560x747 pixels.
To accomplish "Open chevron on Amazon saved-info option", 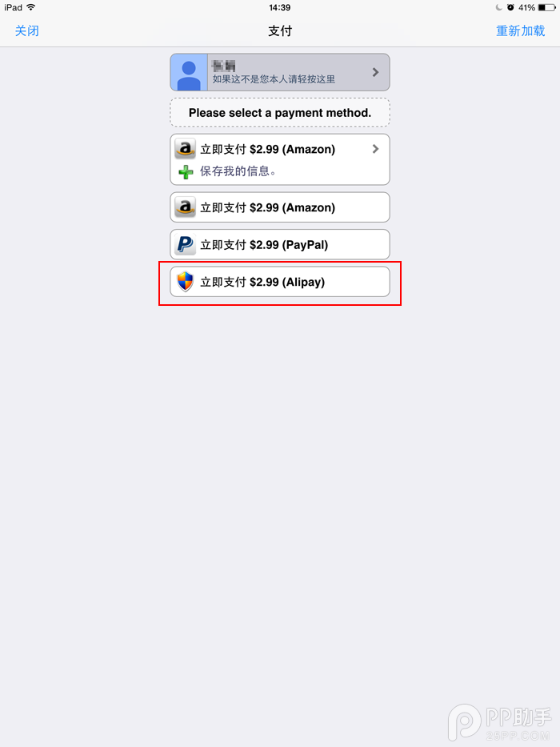I will [x=375, y=149].
